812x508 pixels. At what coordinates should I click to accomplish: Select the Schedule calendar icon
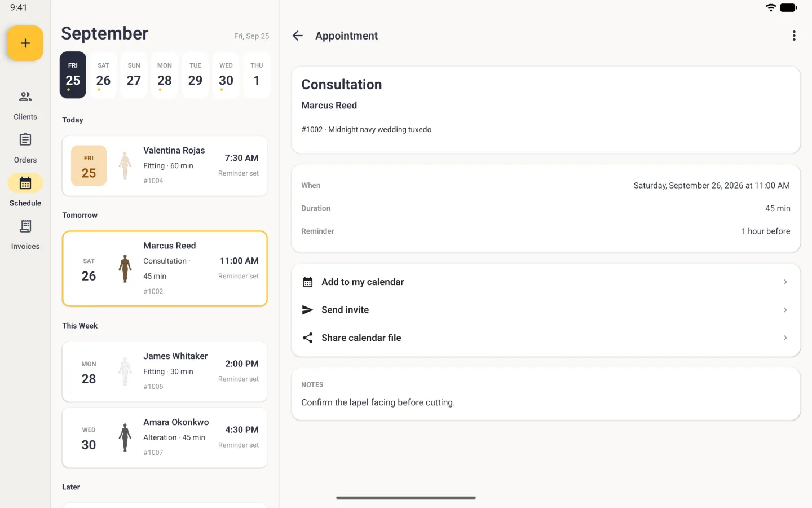point(25,183)
